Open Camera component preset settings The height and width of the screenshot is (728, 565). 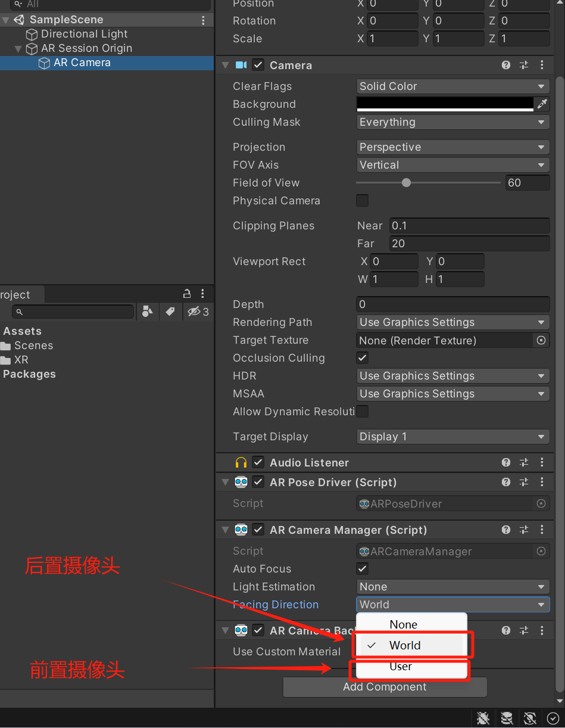click(524, 66)
